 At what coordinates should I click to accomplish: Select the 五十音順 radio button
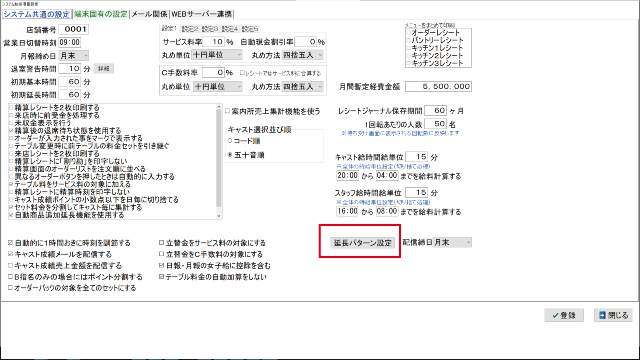click(x=230, y=155)
